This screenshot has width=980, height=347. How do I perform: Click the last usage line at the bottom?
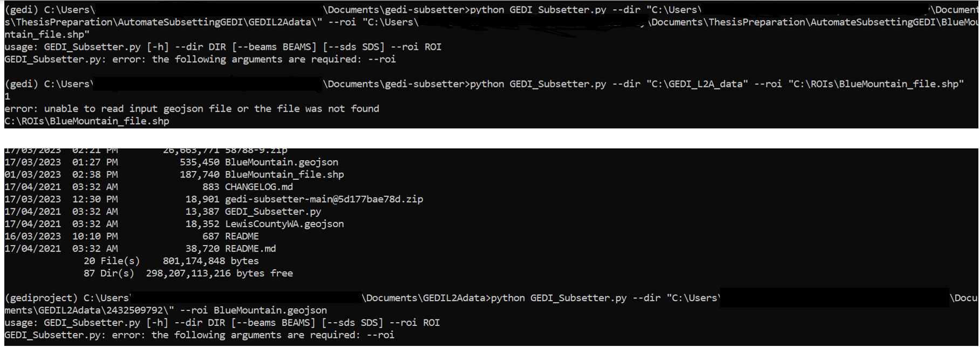(x=222, y=323)
